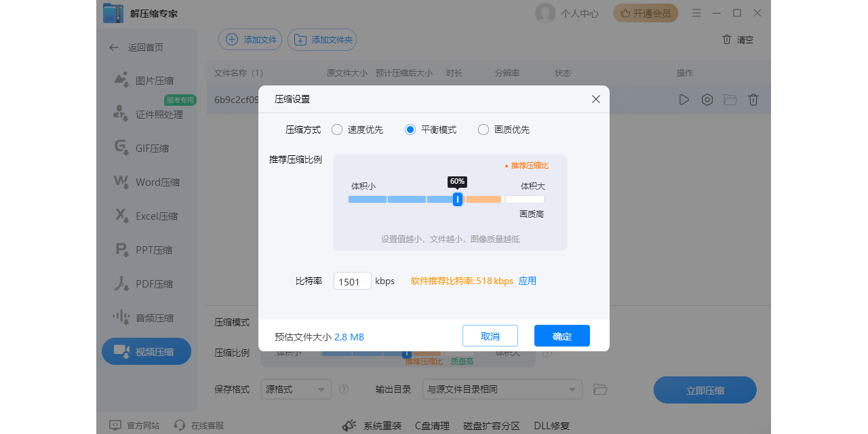Delete the video with the trash icon
868x434 pixels.
point(753,100)
